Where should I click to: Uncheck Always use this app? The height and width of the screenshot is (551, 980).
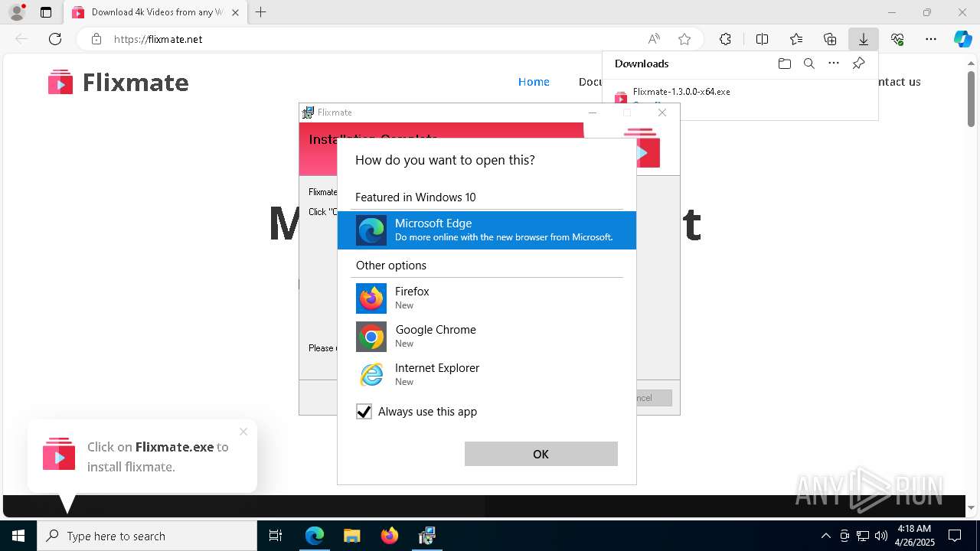[x=364, y=412]
